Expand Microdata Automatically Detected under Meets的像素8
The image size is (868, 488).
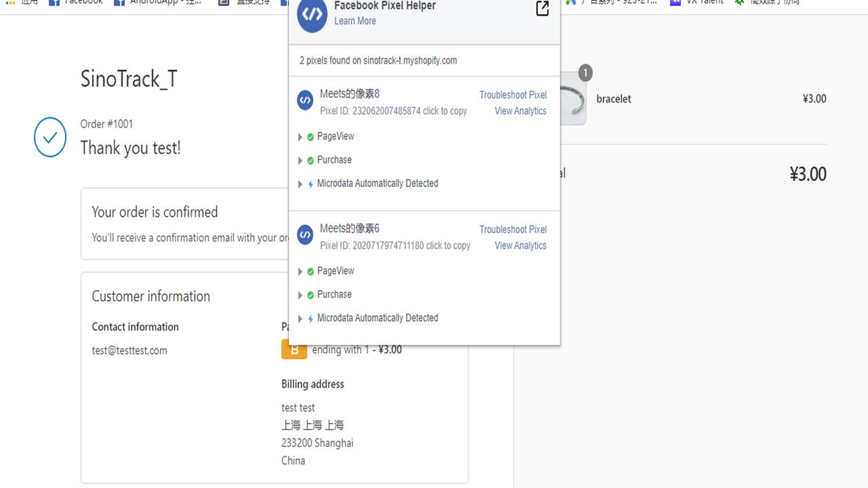[300, 184]
